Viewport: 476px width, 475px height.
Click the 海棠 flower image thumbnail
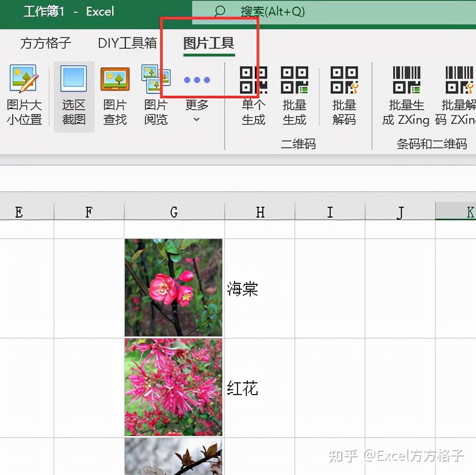click(x=174, y=288)
